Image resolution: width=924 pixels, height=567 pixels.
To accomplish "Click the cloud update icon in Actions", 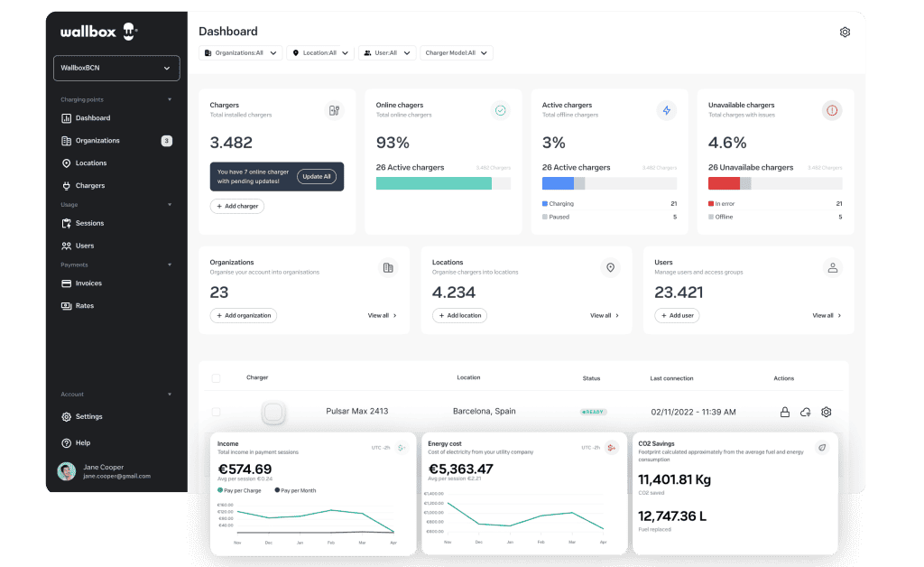I will coord(806,413).
